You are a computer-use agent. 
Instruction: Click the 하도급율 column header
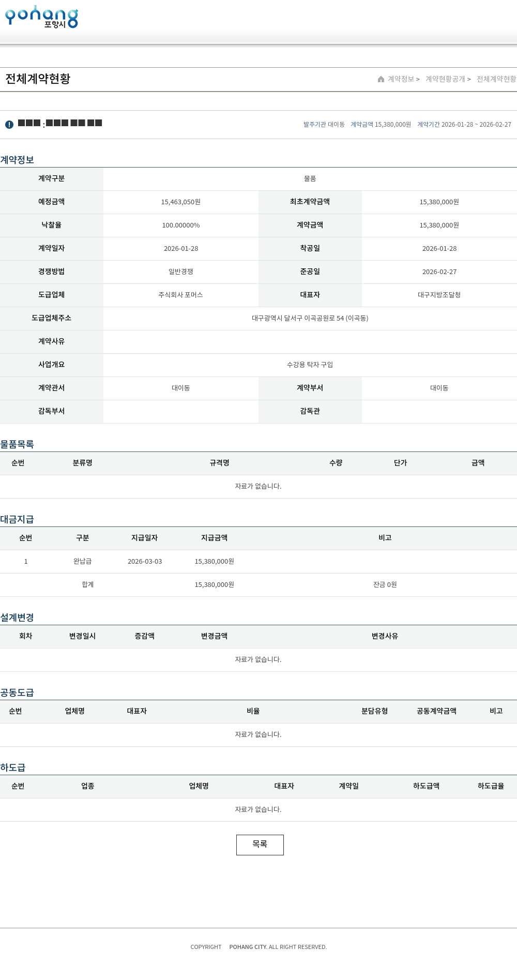[491, 786]
